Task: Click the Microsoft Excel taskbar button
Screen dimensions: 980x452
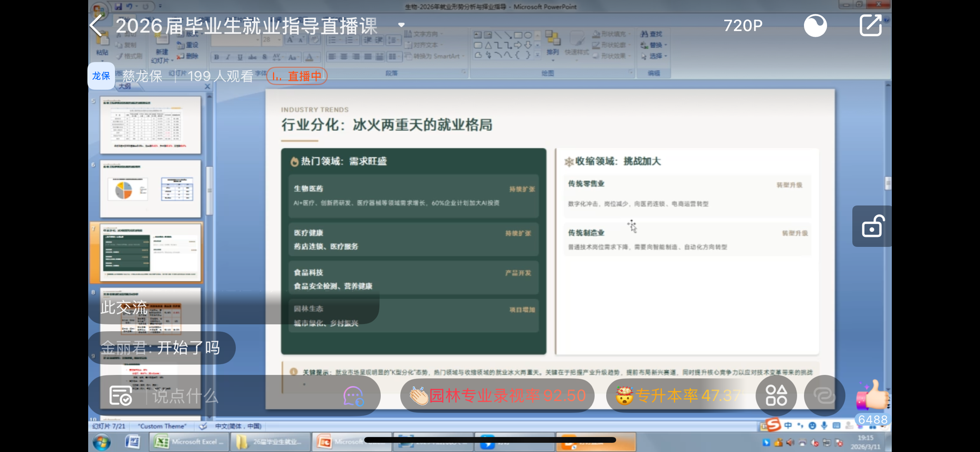Action: [188, 442]
